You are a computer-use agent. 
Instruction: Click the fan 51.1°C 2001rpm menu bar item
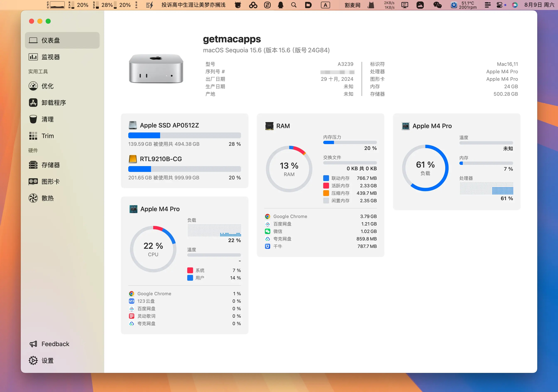click(x=464, y=5)
